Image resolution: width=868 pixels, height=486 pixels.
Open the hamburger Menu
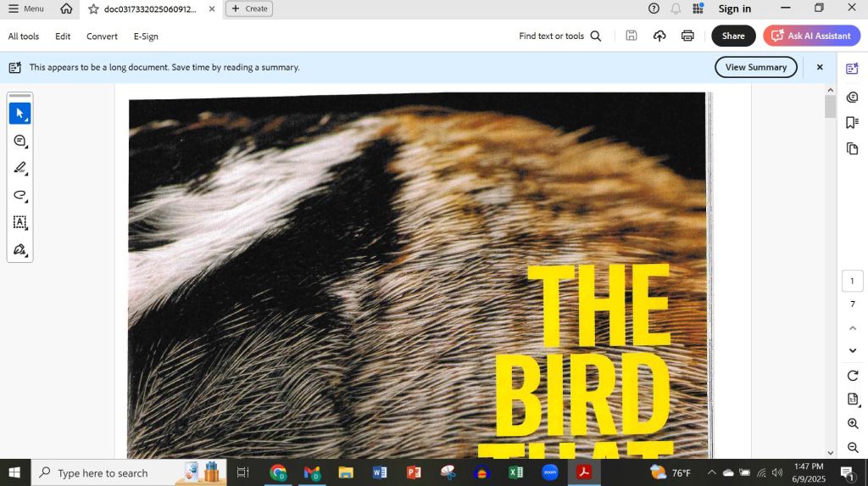25,8
